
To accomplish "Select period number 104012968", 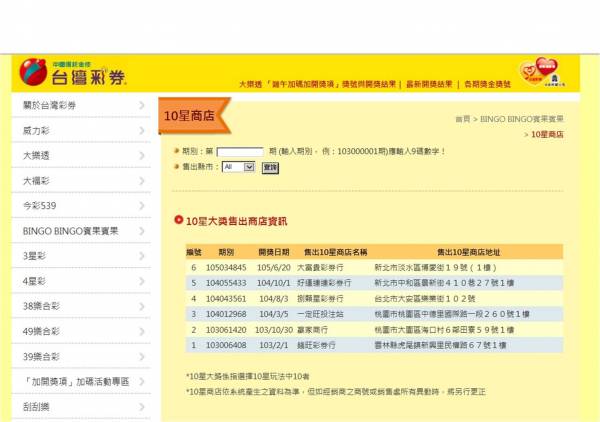I will click(226, 314).
